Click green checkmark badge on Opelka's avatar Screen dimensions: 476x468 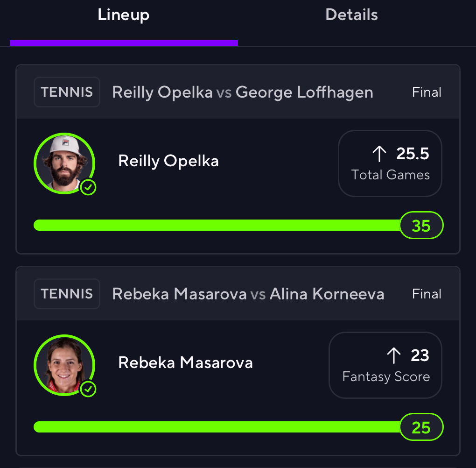click(x=88, y=187)
